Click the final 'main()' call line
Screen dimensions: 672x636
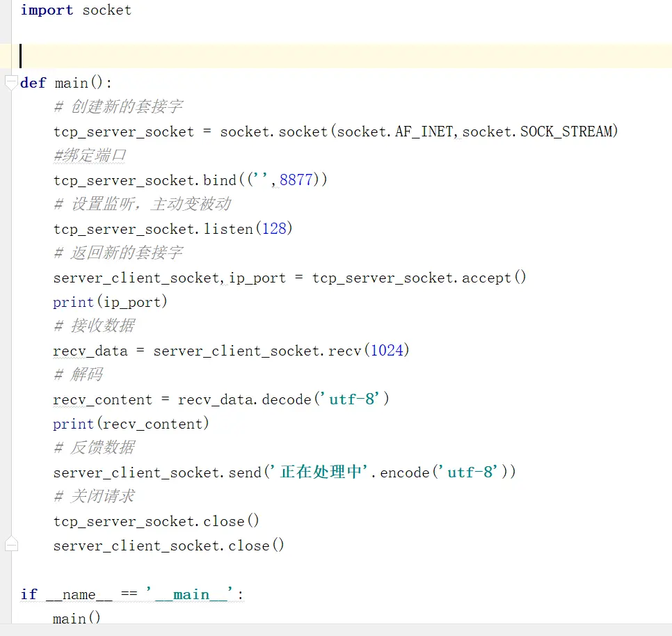coord(77,618)
